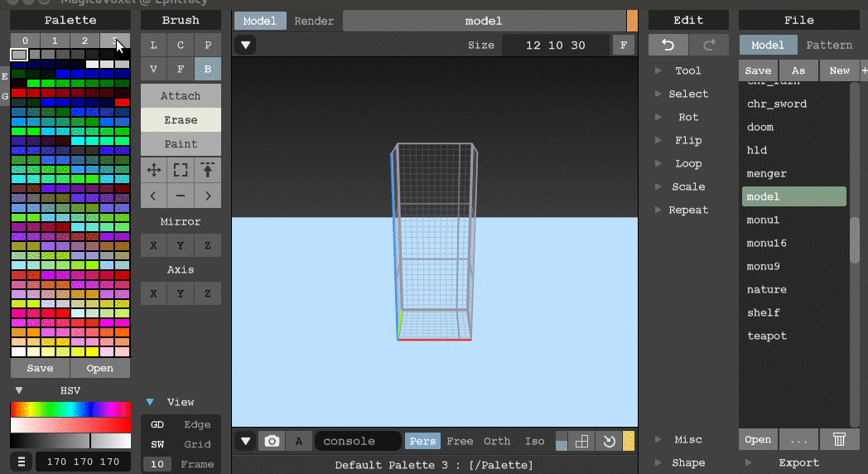Click Save under Palette
The height and width of the screenshot is (474, 868).
(x=40, y=368)
